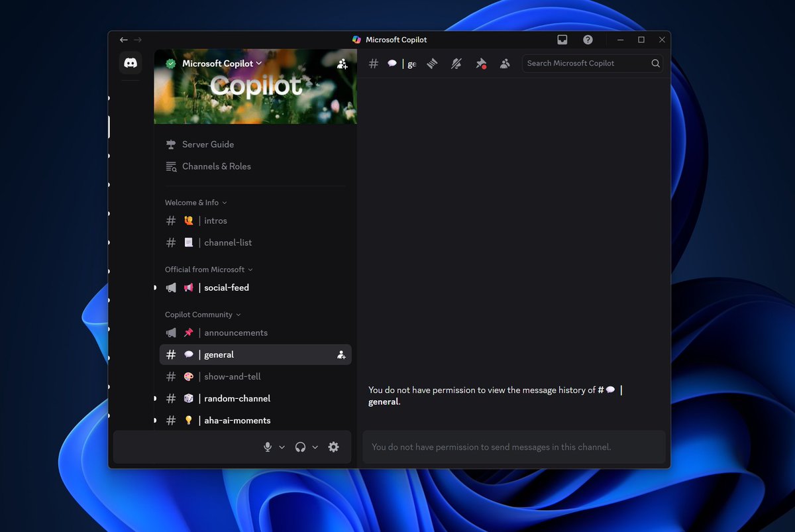Screen dimensions: 795x532
Task: Open the aha-ai-moments channel
Action: click(237, 420)
